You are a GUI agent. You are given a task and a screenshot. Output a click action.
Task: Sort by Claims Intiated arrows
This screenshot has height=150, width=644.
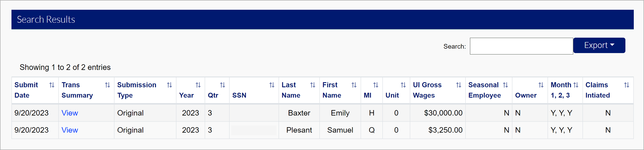[x=627, y=85]
